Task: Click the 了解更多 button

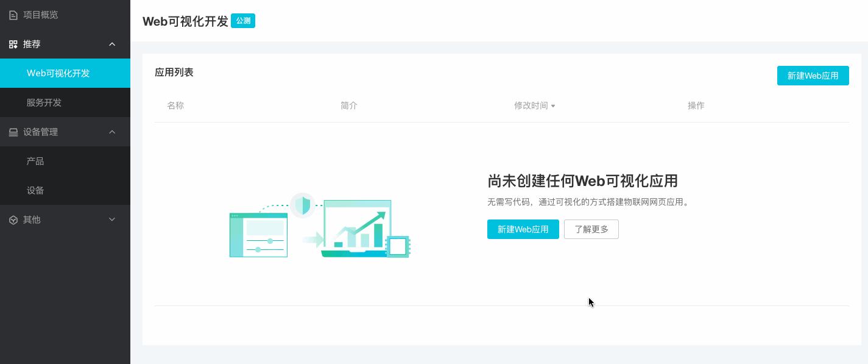Action: (x=591, y=229)
